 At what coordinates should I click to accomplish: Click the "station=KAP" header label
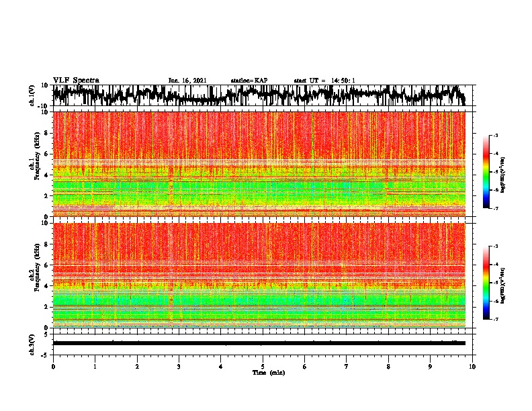click(249, 81)
